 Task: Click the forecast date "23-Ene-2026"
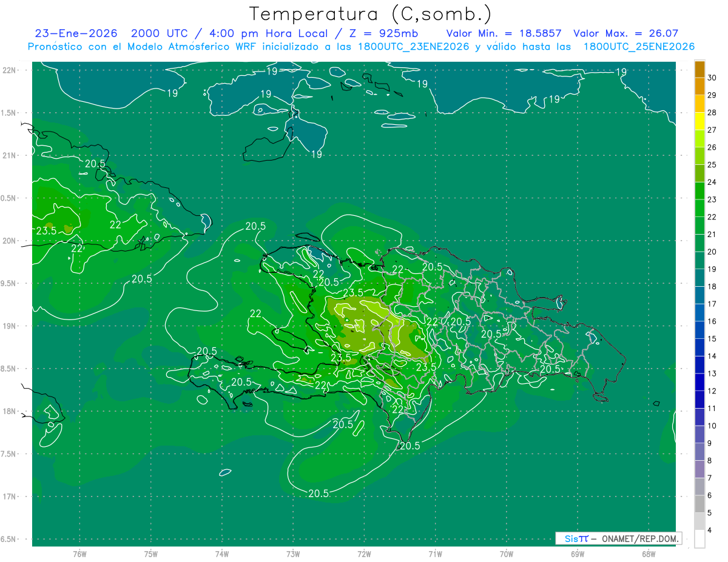click(x=75, y=33)
